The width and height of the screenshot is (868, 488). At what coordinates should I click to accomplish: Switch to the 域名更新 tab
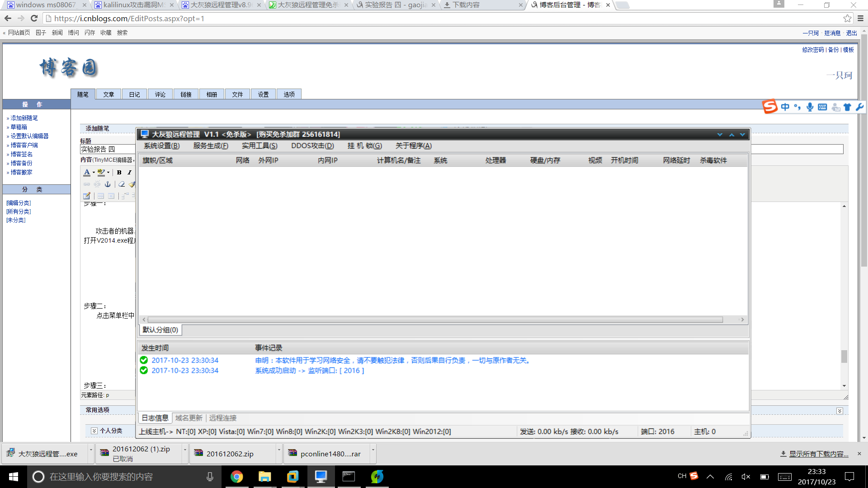[189, 418]
